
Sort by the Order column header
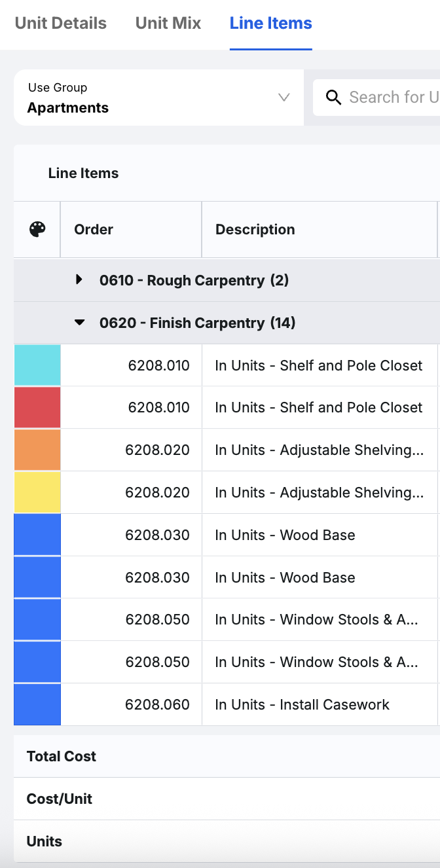point(94,229)
